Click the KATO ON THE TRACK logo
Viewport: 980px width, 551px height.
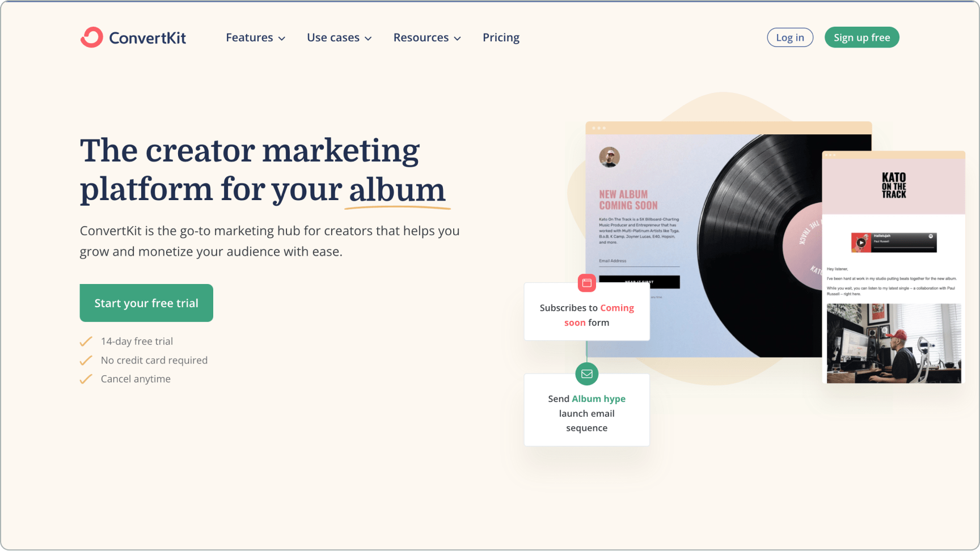[x=894, y=185]
